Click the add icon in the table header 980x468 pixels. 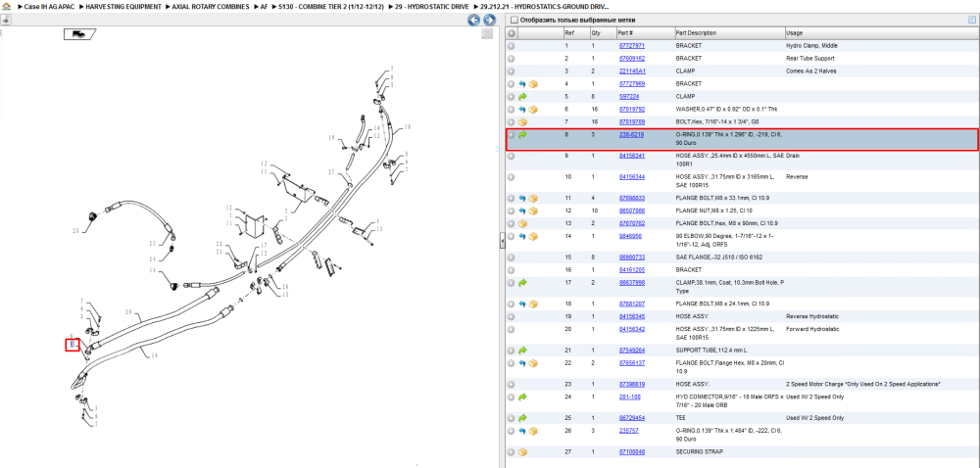point(511,33)
